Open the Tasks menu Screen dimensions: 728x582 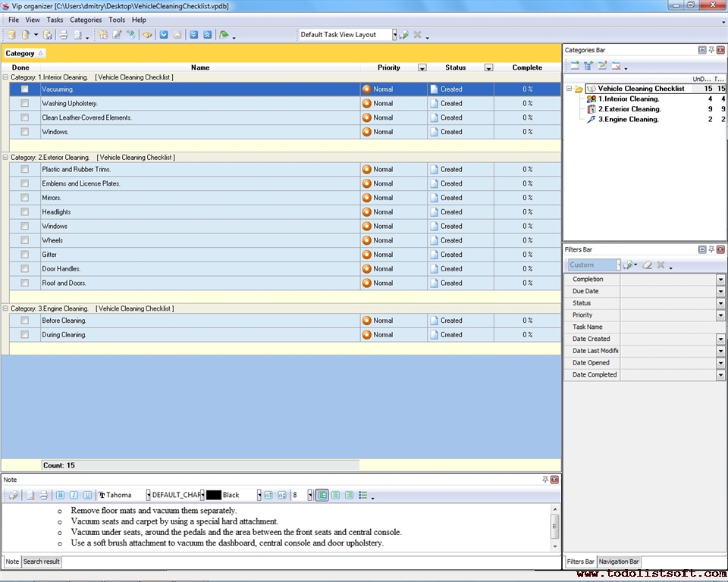[55, 20]
